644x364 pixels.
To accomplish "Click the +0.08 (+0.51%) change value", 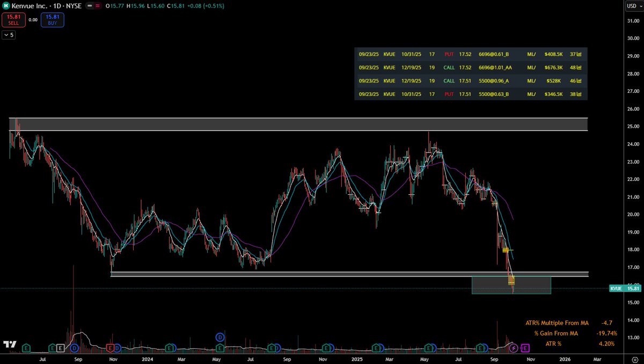I will [206, 6].
